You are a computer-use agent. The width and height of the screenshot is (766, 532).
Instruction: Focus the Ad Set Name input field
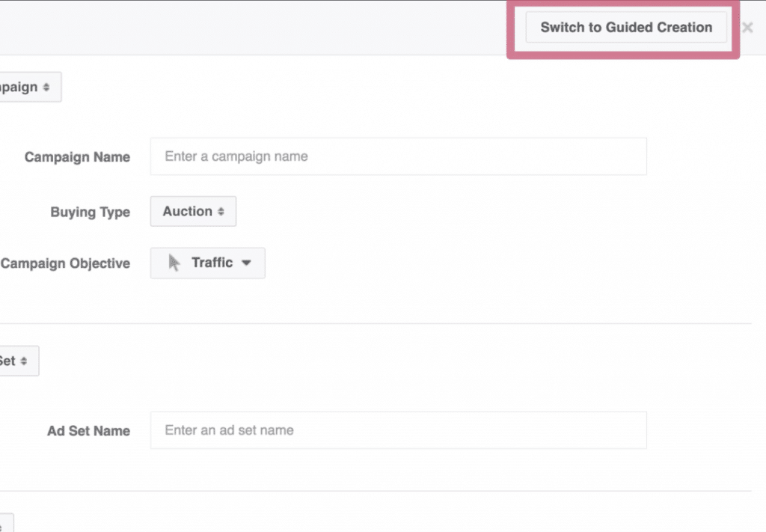(398, 430)
